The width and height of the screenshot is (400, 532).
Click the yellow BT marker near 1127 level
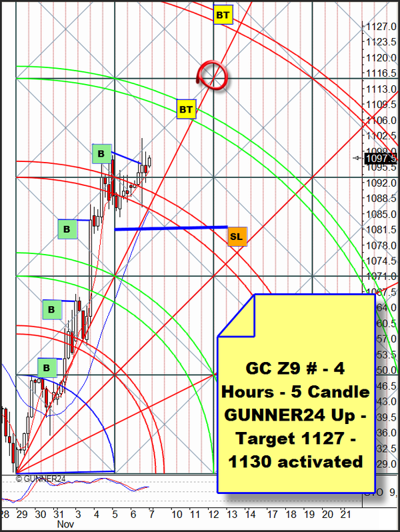coord(223,15)
